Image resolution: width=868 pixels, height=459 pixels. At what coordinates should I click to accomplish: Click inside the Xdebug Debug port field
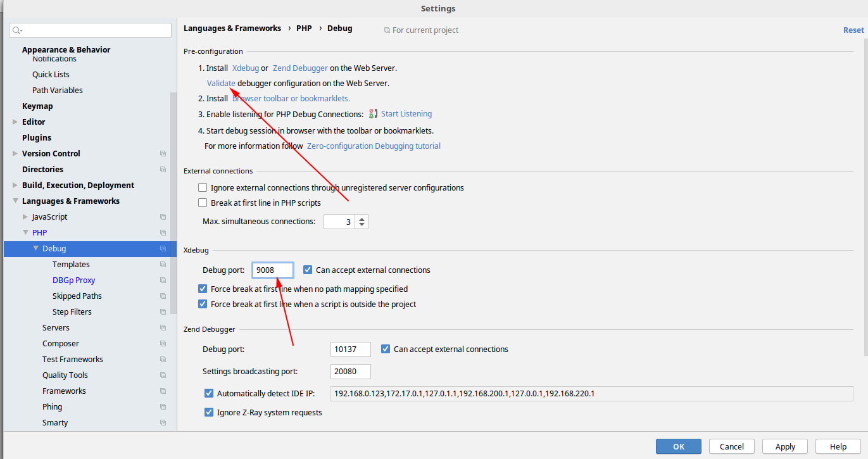tap(272, 270)
